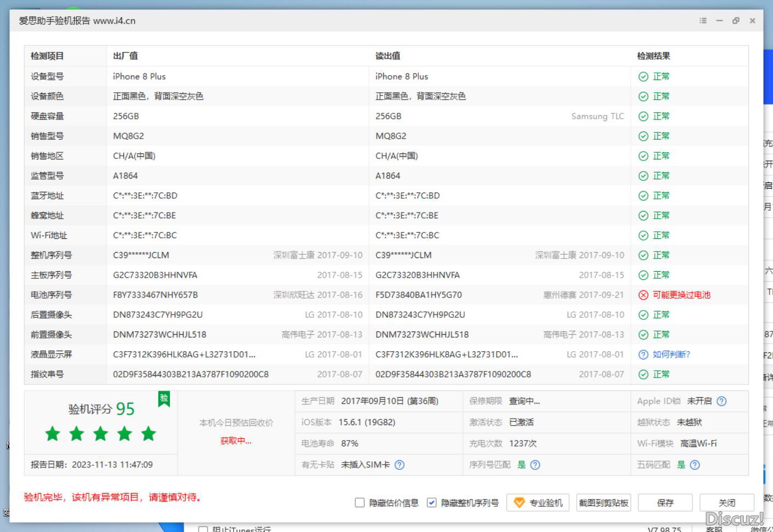
Task: Select the read-out battery serial F5D73840BA1HY5G70
Action: (419, 295)
